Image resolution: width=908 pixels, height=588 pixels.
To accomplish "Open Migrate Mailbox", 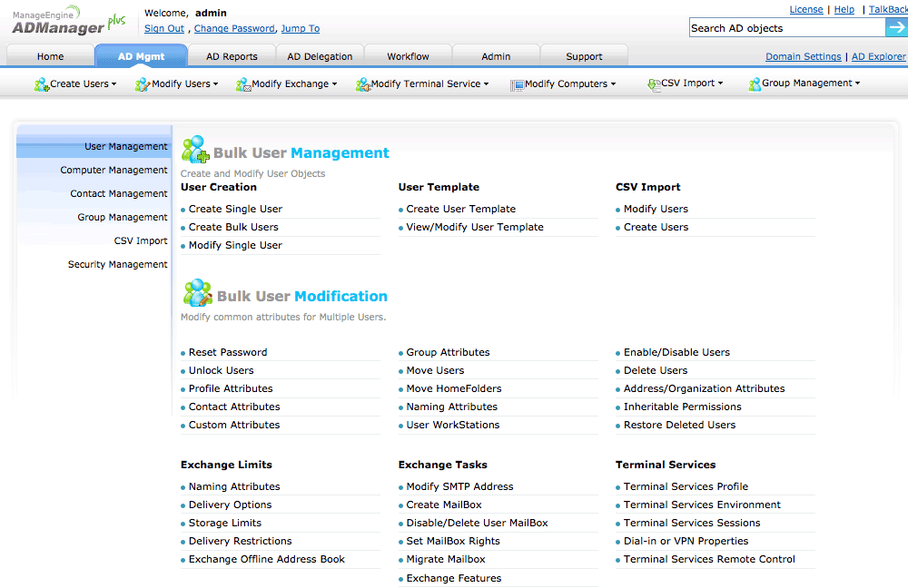I will point(446,559).
